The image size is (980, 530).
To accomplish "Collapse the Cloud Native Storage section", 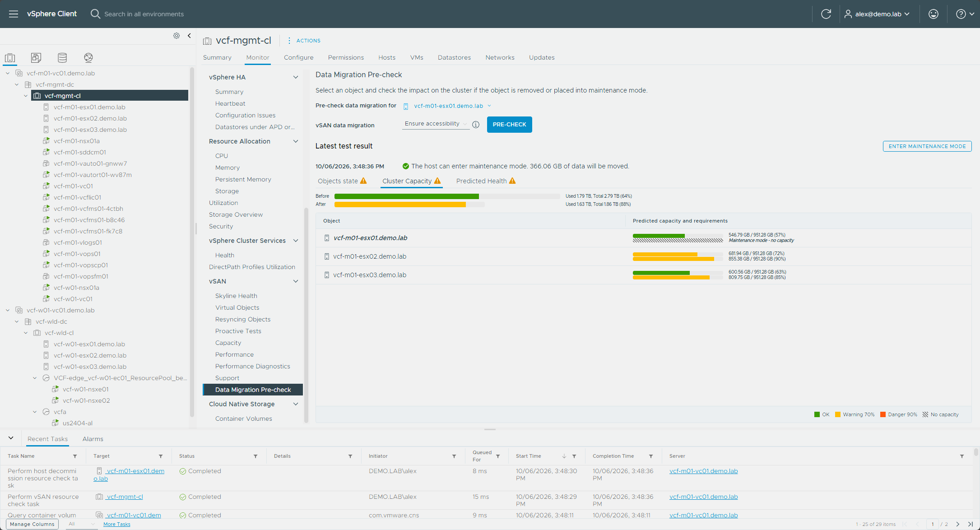I will point(296,404).
